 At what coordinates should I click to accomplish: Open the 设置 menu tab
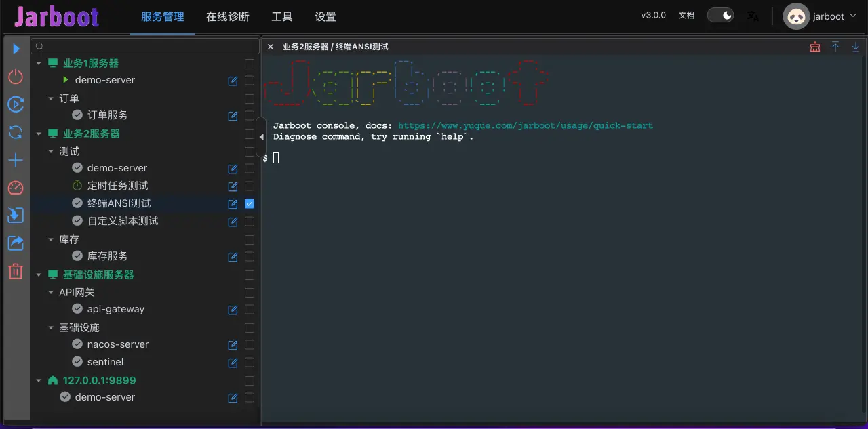[325, 17]
